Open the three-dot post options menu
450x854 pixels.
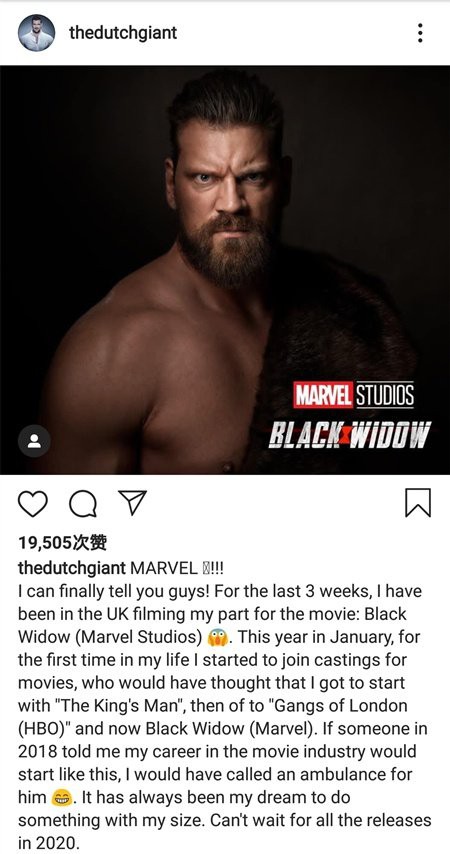(x=420, y=33)
